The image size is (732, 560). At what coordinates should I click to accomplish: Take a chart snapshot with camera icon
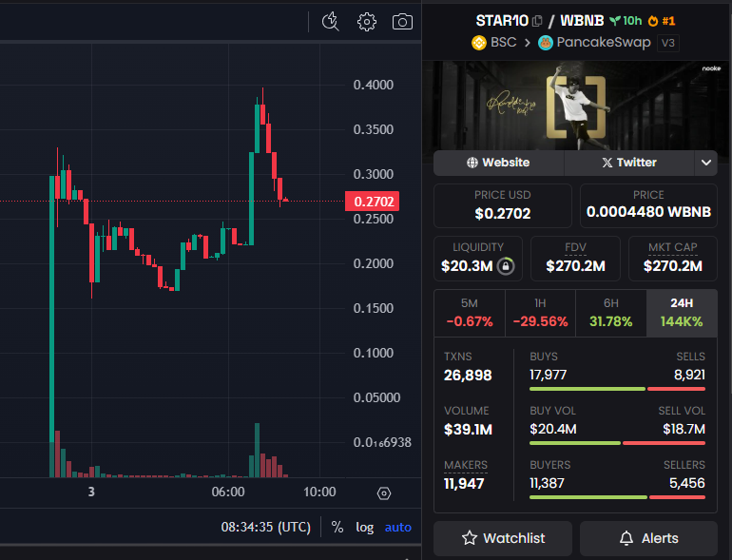coord(402,21)
